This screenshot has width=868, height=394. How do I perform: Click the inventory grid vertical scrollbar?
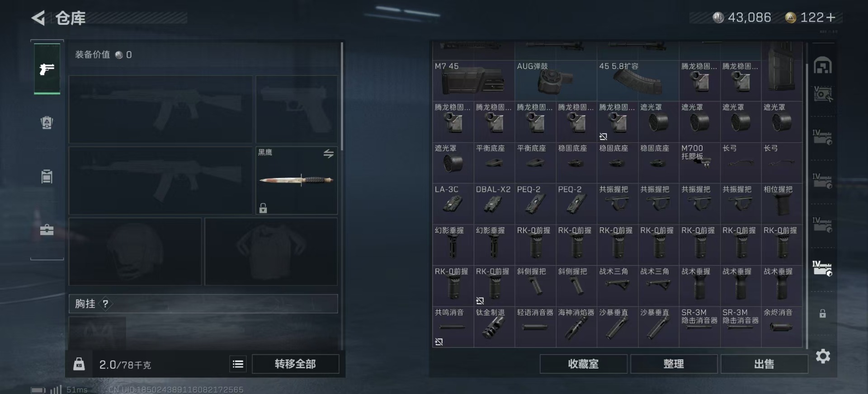tap(807, 206)
